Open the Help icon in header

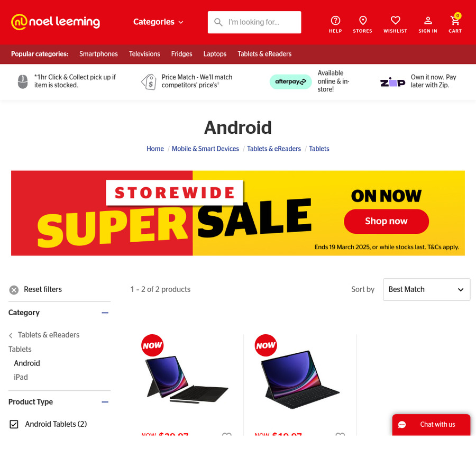click(x=335, y=21)
